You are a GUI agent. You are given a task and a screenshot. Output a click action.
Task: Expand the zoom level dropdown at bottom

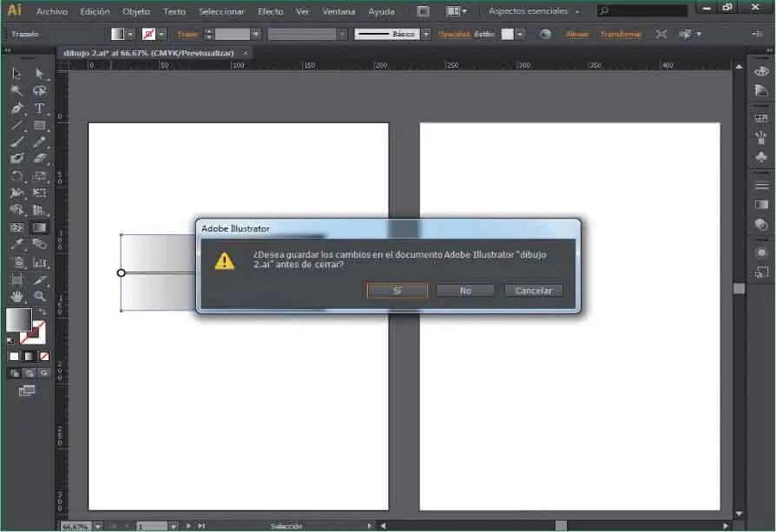(98, 526)
